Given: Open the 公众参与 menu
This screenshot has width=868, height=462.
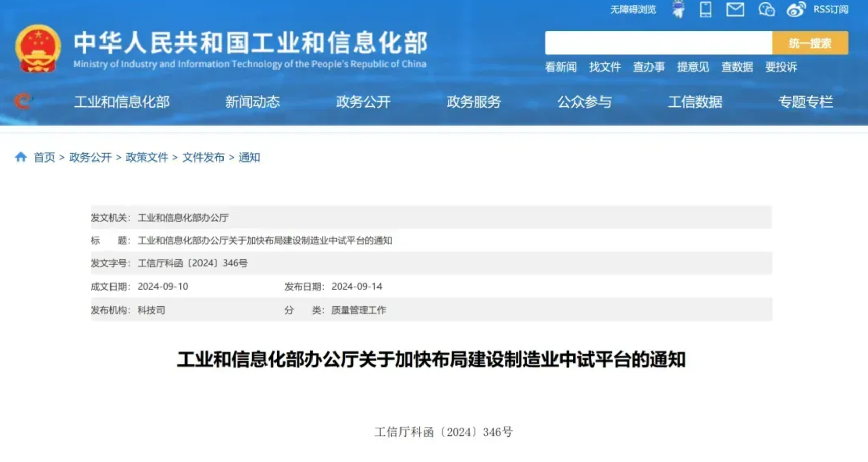Looking at the screenshot, I should pos(585,102).
